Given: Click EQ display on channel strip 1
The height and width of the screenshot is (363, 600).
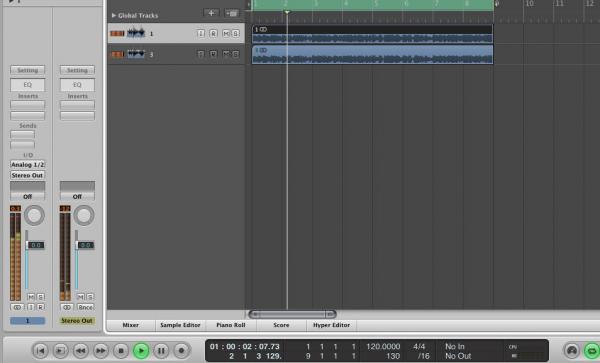Looking at the screenshot, I should tap(28, 85).
